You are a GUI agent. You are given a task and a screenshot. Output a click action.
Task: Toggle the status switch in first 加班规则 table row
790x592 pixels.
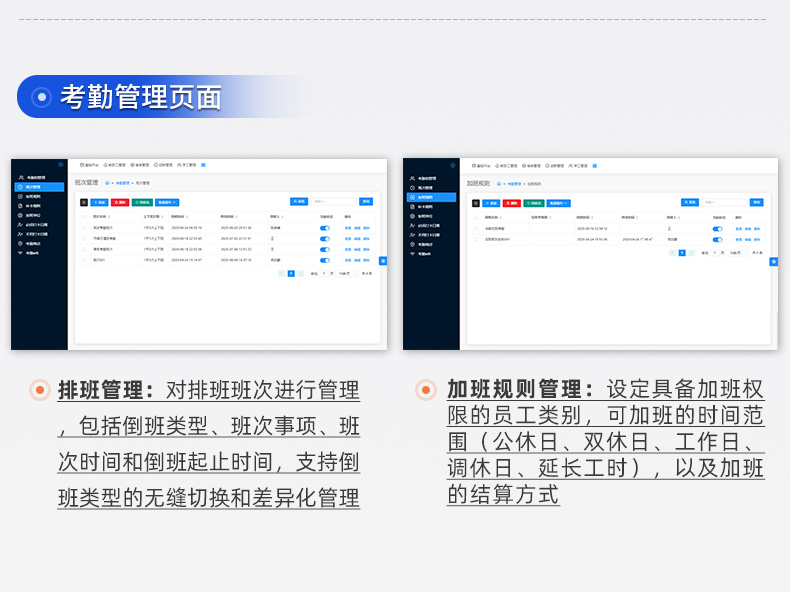[x=717, y=228]
